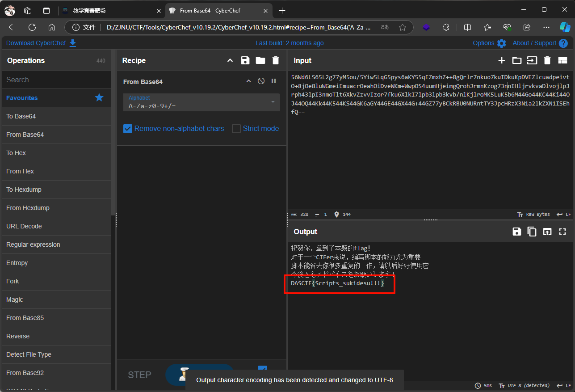Disable the From Base64 operation
The image size is (575, 392).
pyautogui.click(x=261, y=81)
